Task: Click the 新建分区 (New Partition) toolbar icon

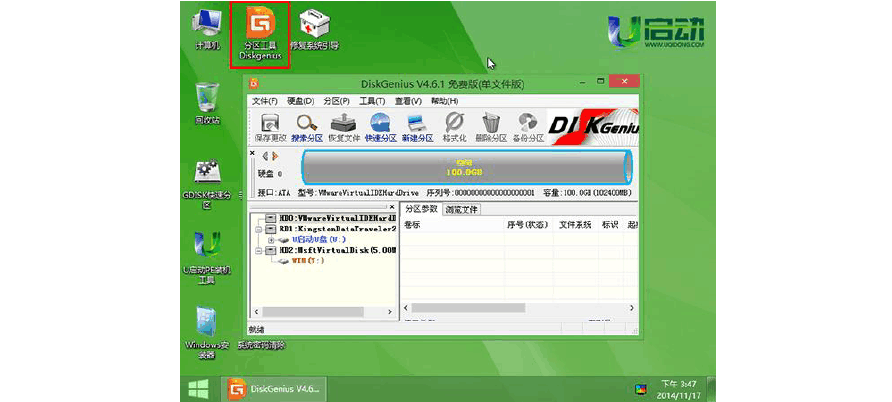Action: 417,128
